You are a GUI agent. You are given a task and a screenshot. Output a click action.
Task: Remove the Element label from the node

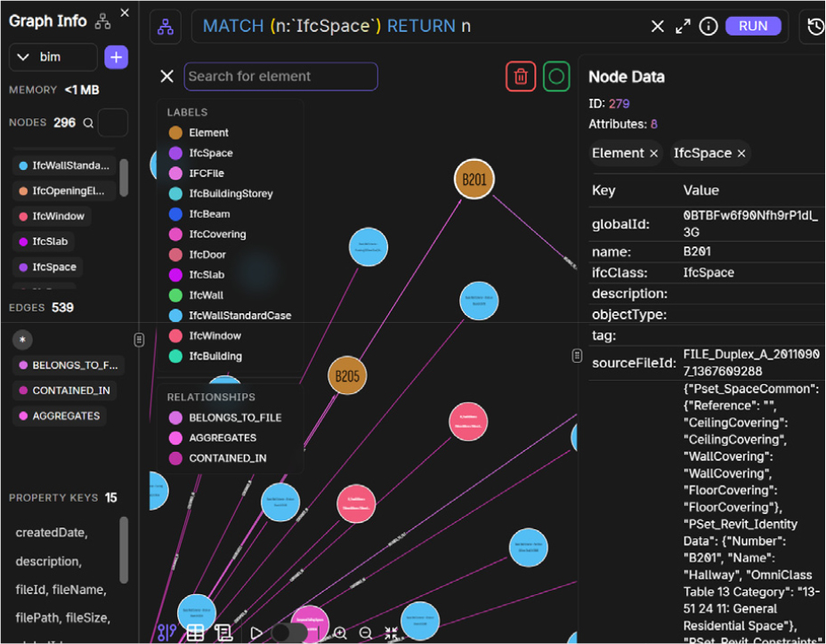pyautogui.click(x=653, y=153)
